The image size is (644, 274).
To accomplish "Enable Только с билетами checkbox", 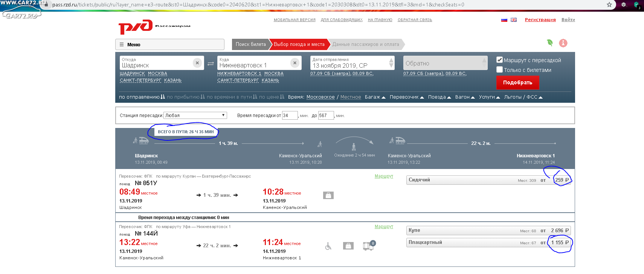I will [x=500, y=70].
